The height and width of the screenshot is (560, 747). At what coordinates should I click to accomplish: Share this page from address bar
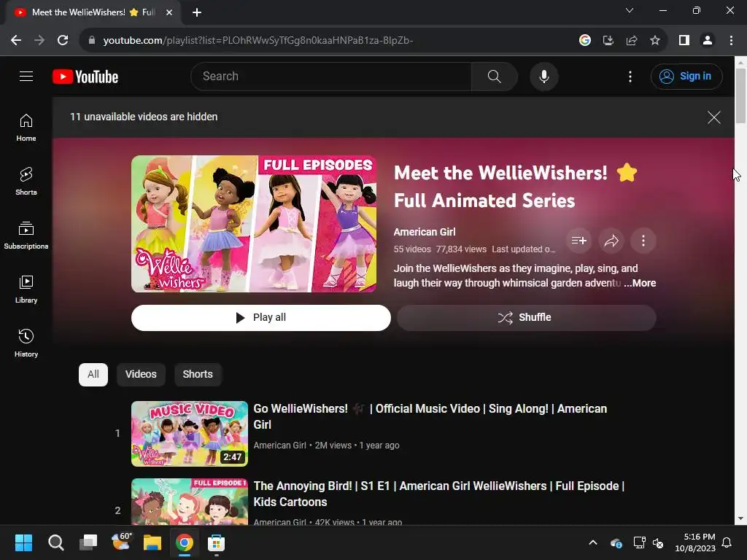tap(632, 41)
